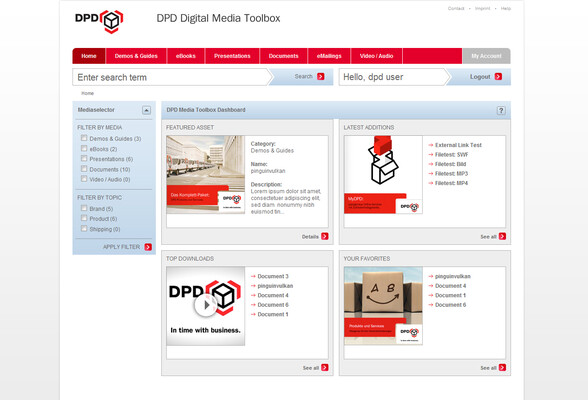See all Top Downloads
Viewport: 588px width, 400px height.
[315, 368]
